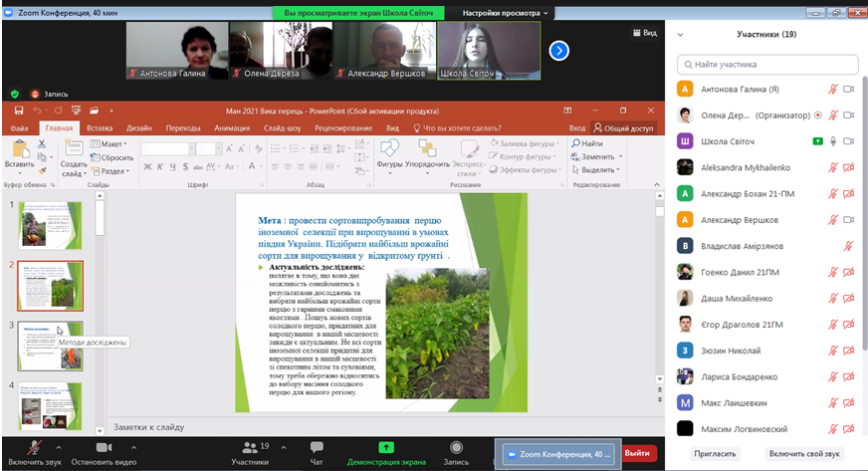Click the Найти участника search field
The height and width of the screenshot is (471, 868).
coord(766,64)
